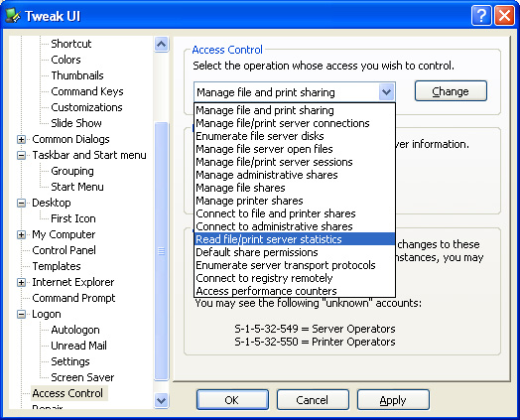Select Manage administrative shares option
Image resolution: width=520 pixels, height=420 pixels.
[295, 175]
